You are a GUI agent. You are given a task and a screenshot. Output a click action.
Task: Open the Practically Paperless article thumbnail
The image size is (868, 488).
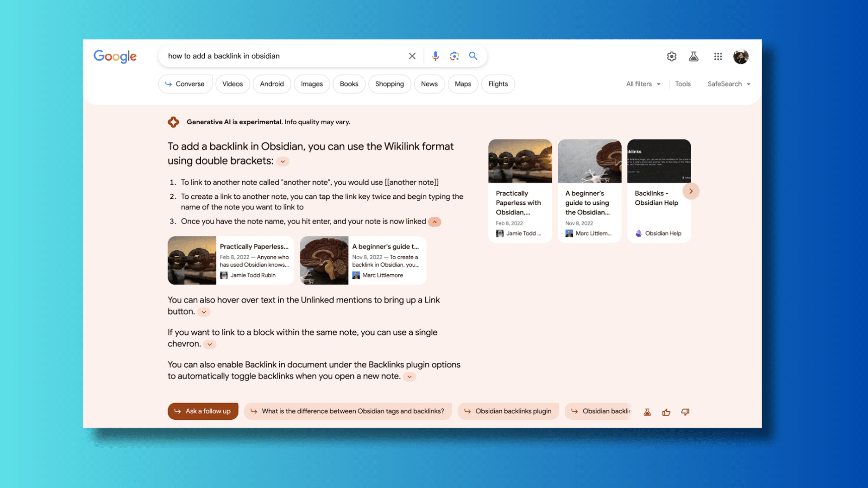[x=520, y=161]
